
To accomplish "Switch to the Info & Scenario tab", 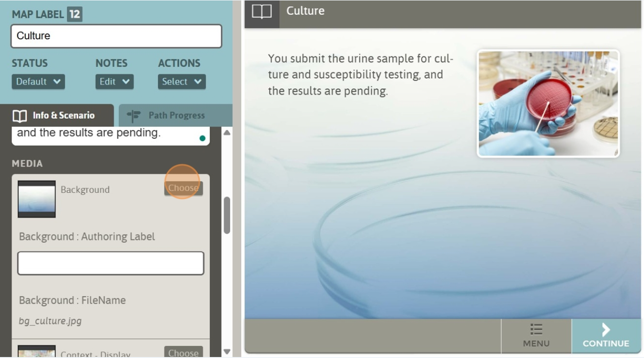I will (57, 115).
